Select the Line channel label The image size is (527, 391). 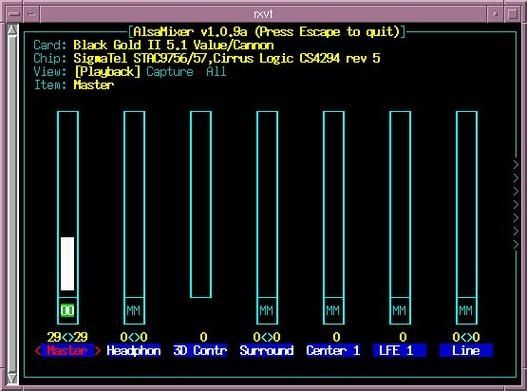pyautogui.click(x=466, y=351)
